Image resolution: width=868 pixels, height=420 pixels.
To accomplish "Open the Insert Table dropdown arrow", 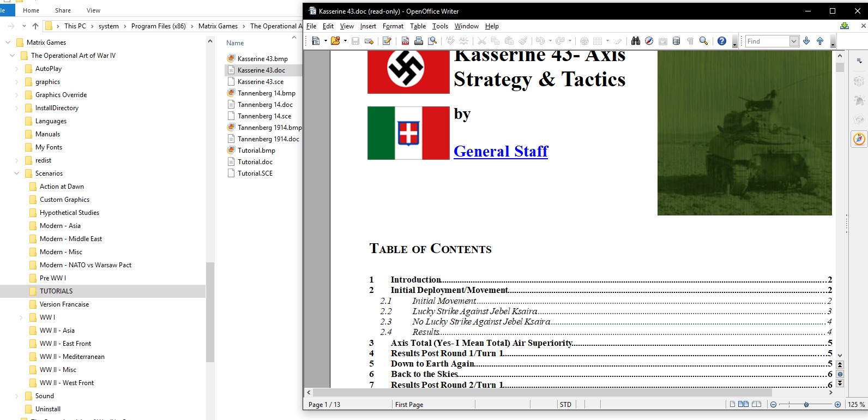I will pos(607,41).
